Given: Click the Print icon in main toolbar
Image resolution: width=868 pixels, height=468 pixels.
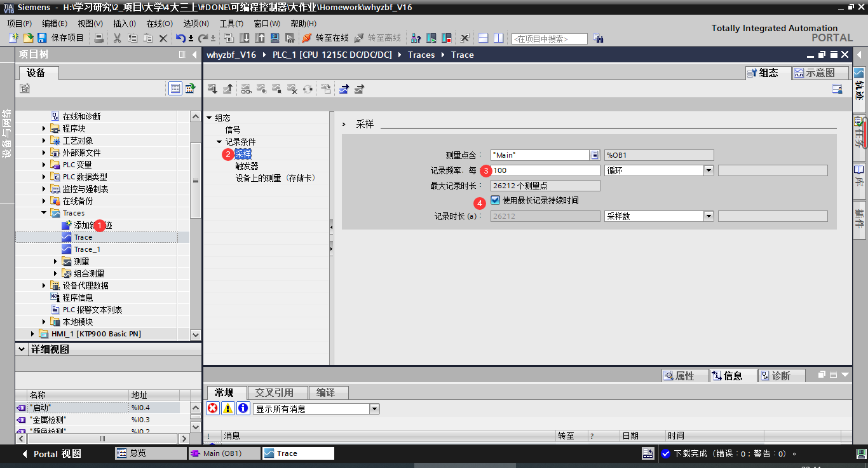Looking at the screenshot, I should pyautogui.click(x=98, y=38).
